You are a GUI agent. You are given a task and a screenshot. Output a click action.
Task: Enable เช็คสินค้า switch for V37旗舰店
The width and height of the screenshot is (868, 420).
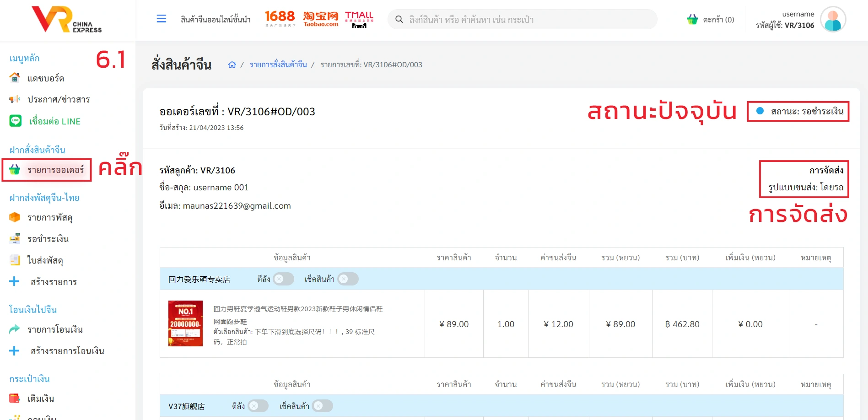coord(322,406)
